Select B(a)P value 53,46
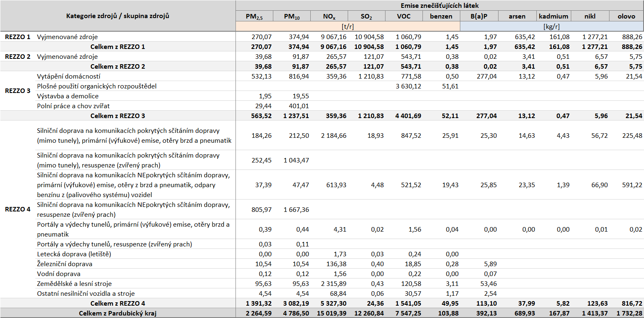The image size is (644, 318). 488,283
